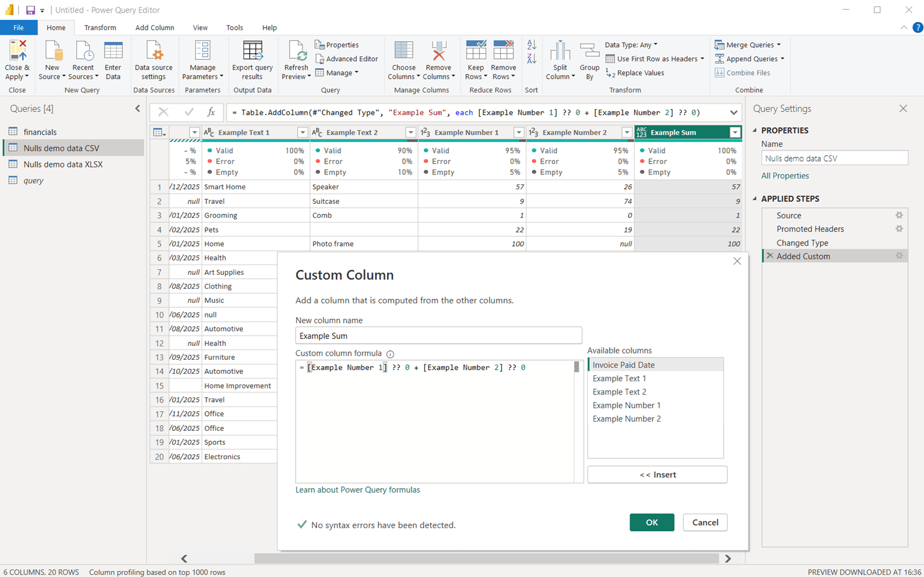Open the Data Type: Any dropdown
924x577 pixels.
tap(631, 44)
